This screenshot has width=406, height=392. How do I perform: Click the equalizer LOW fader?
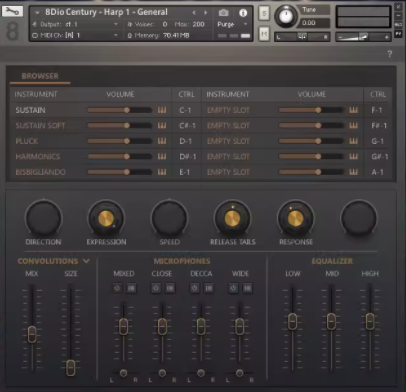point(292,321)
